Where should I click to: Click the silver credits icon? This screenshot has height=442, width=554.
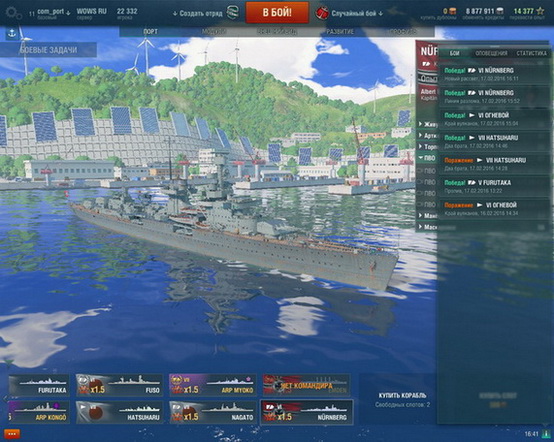(x=500, y=11)
